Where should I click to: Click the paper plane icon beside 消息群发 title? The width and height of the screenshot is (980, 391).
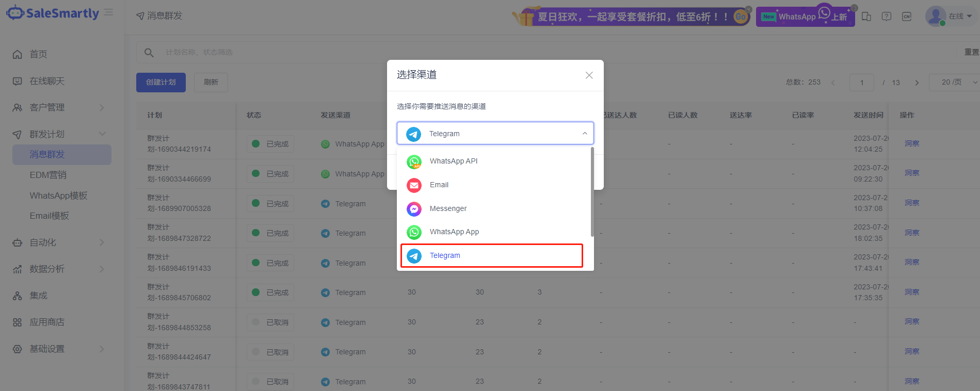point(140,16)
